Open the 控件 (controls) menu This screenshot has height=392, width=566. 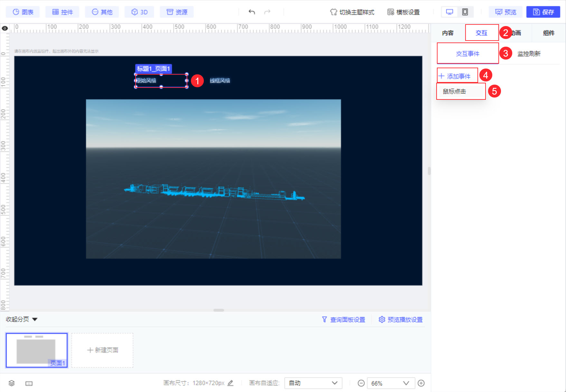pos(62,12)
